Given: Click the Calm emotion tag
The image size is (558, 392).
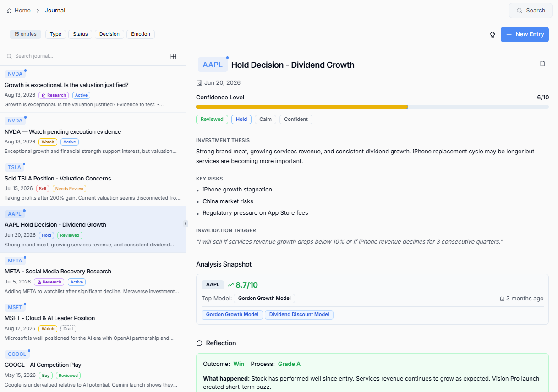Looking at the screenshot, I should [265, 119].
